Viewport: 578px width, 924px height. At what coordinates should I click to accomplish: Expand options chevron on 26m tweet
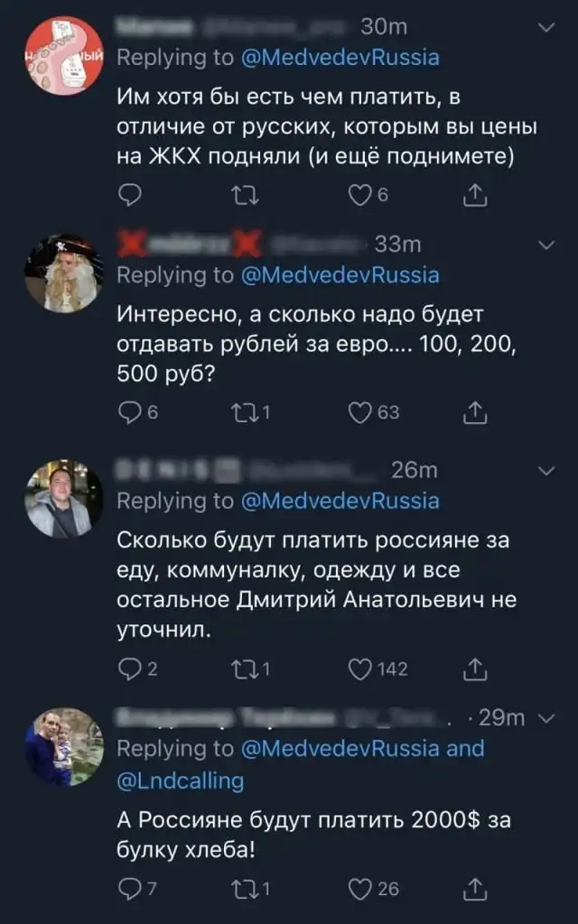tap(545, 471)
